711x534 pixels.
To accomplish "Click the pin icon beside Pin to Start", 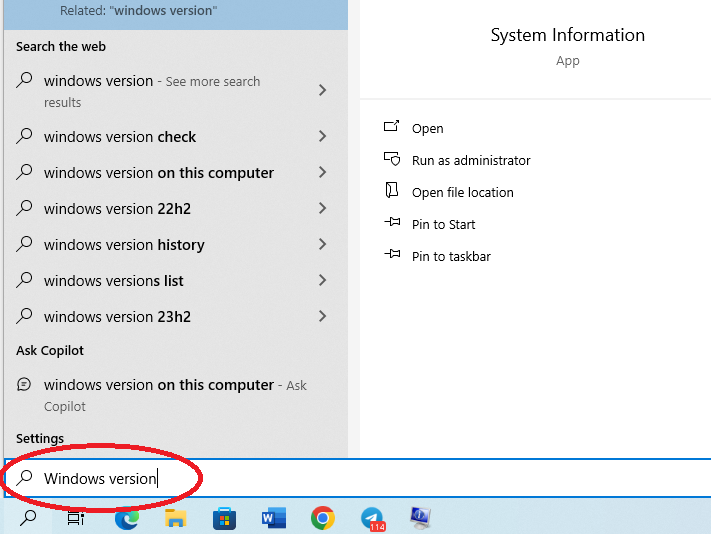I will point(392,222).
